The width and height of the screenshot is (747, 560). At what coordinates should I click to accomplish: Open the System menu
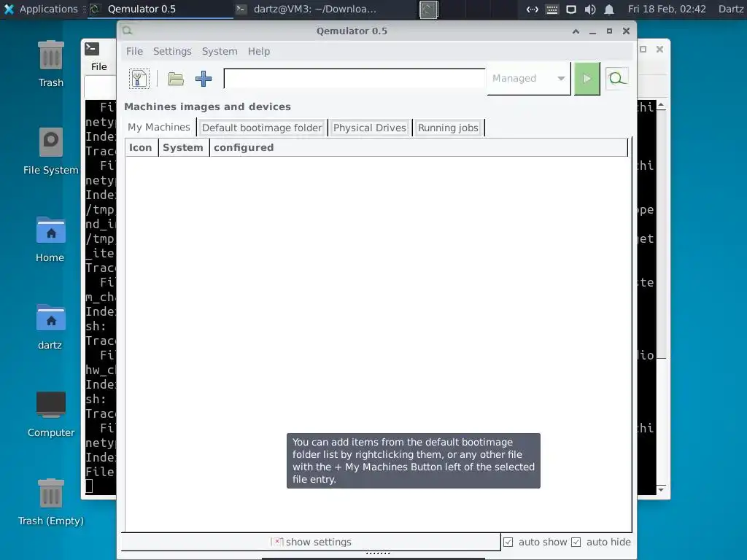pyautogui.click(x=220, y=52)
